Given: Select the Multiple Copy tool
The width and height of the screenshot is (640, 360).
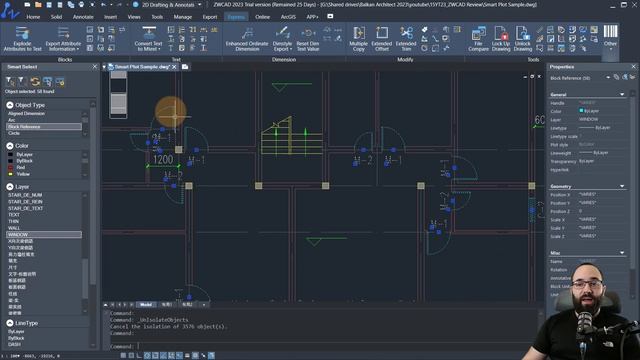Looking at the screenshot, I should pos(359,39).
